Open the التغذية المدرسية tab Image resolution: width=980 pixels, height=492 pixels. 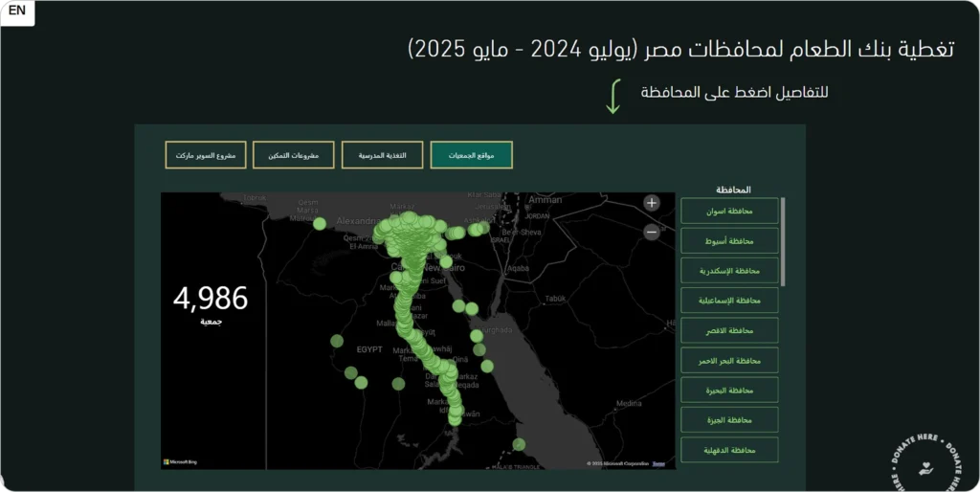[x=382, y=155]
